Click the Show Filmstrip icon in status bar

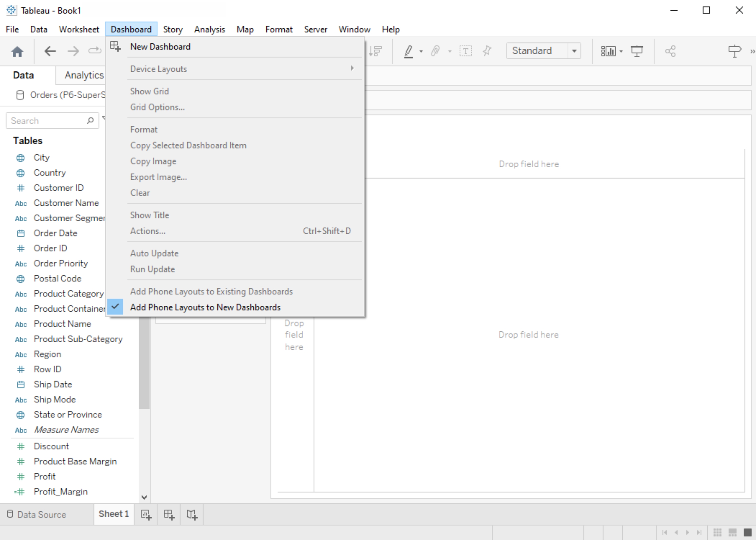pos(732,532)
